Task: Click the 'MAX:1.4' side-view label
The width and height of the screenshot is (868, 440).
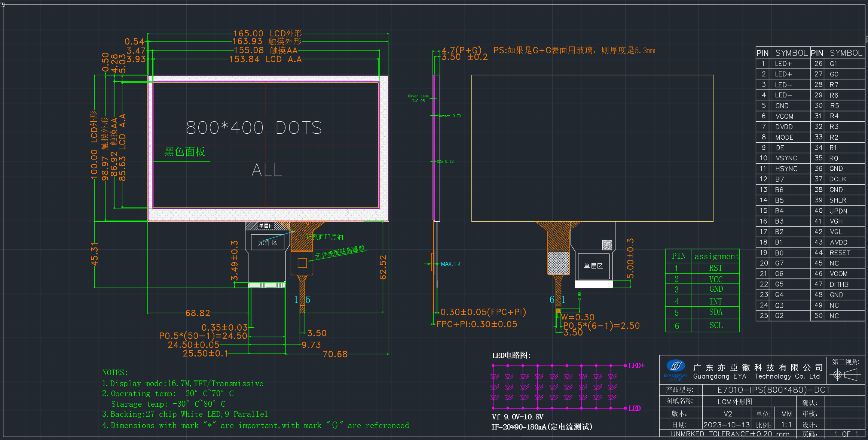Action: pyautogui.click(x=450, y=264)
